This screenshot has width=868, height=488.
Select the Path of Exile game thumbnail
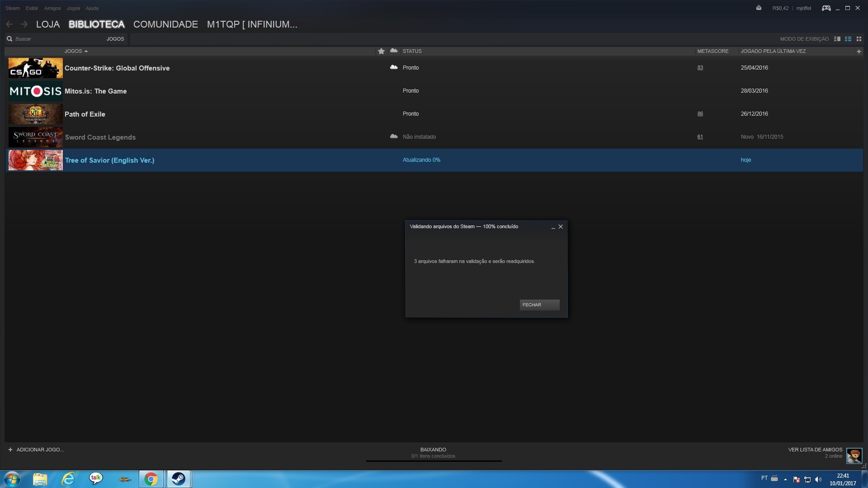tap(36, 114)
